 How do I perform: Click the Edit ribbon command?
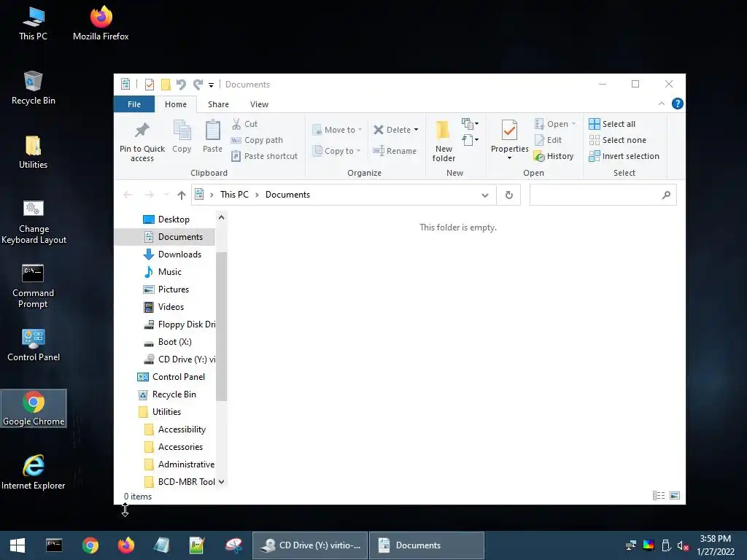pos(549,140)
